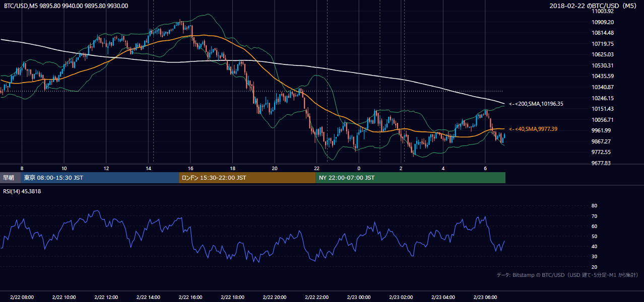This screenshot has width=644, height=302.
Task: Click price axis value 10625.03
Action: coord(603,54)
